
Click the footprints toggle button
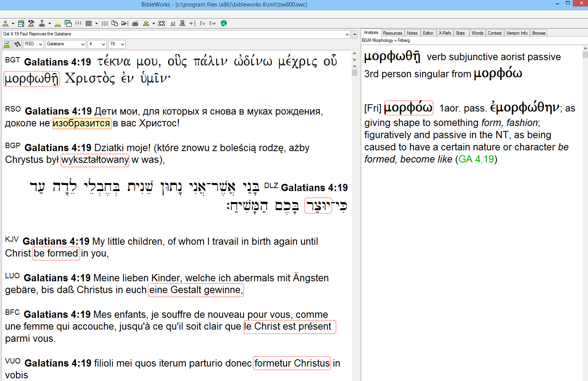coord(17,44)
